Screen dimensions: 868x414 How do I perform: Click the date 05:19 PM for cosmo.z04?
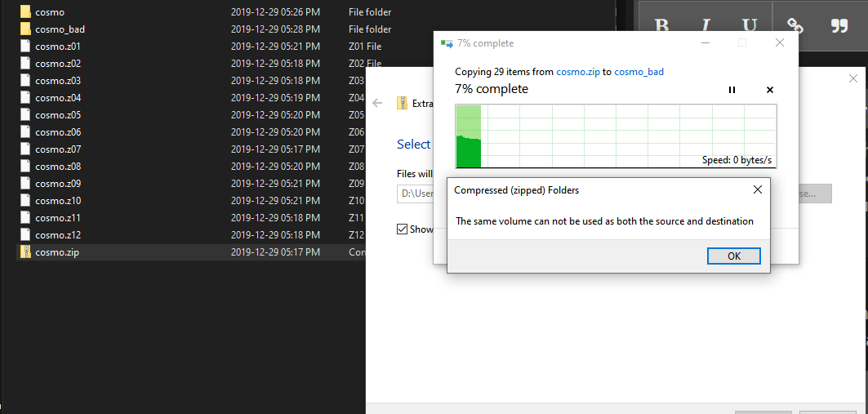point(275,97)
